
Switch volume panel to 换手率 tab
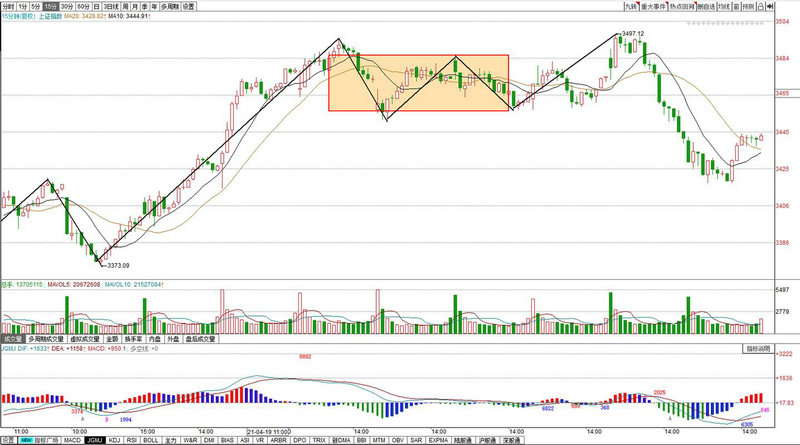[x=131, y=338]
